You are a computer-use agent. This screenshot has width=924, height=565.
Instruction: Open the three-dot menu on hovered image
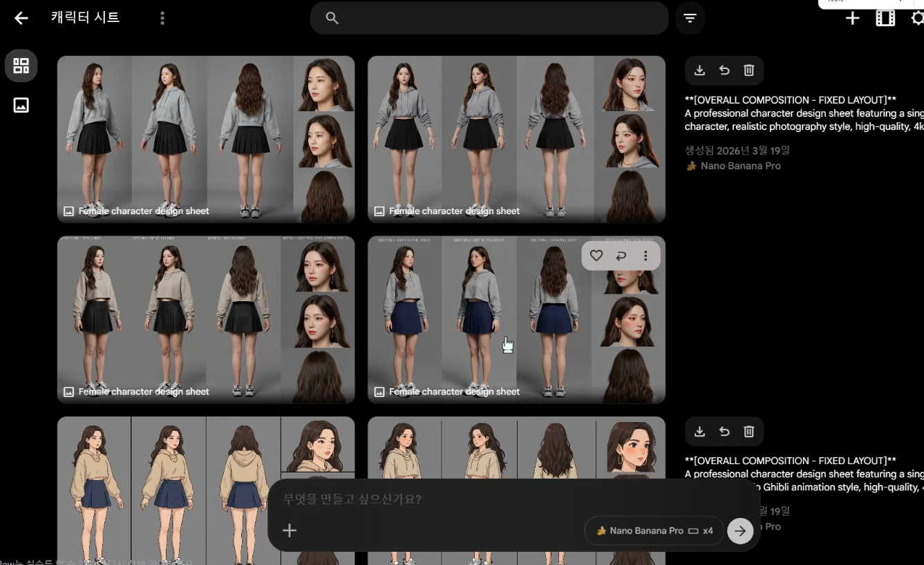(645, 256)
